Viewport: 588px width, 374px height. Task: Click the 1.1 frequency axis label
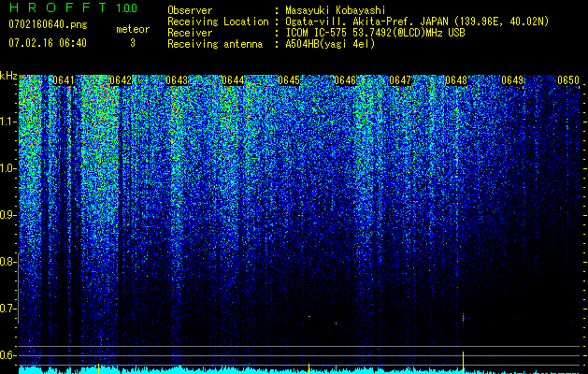[x=8, y=122]
